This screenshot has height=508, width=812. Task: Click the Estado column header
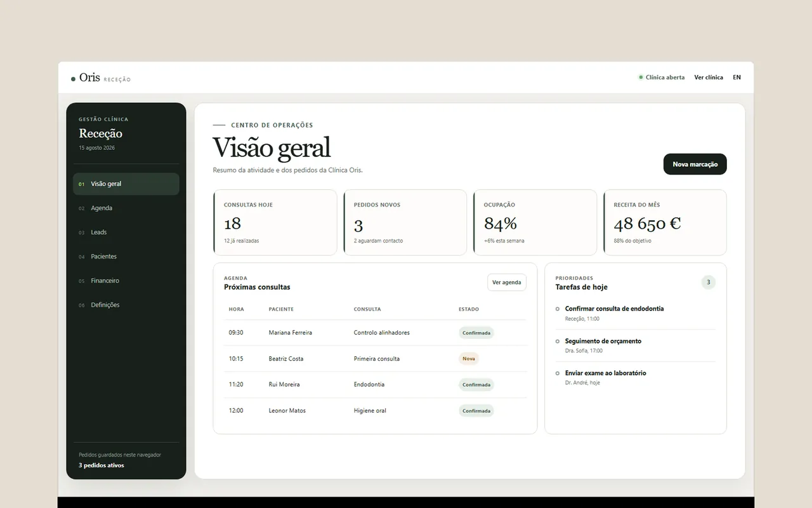pos(469,309)
